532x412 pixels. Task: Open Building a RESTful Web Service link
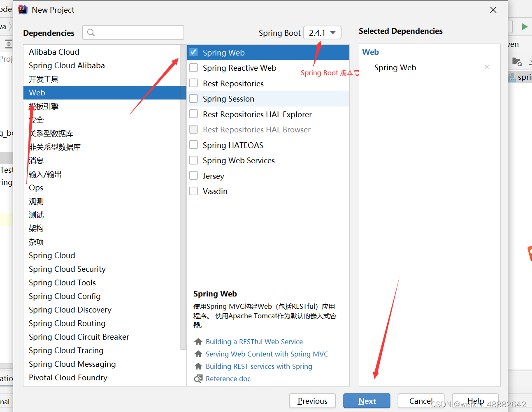coord(254,342)
